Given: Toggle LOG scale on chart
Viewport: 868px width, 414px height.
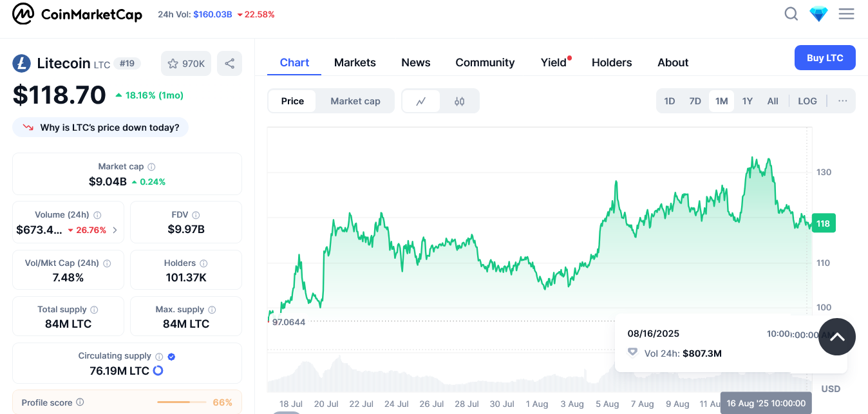Looking at the screenshot, I should (x=807, y=101).
